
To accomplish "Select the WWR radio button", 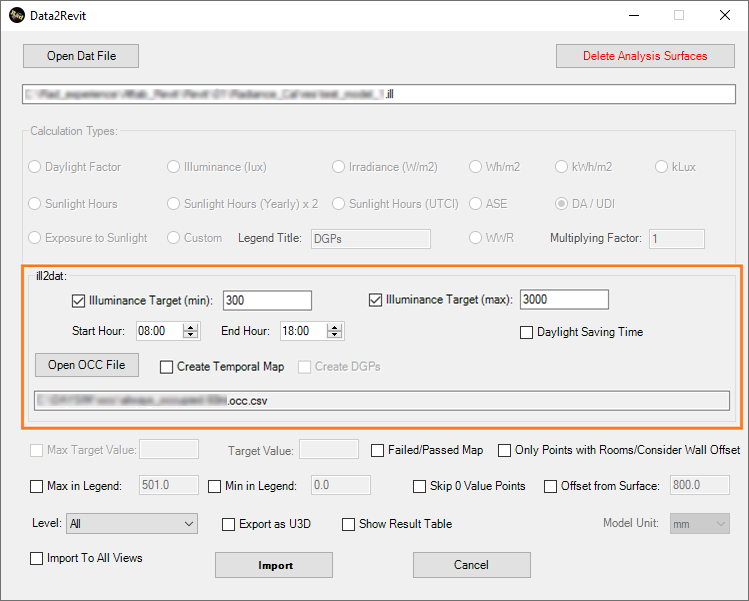I will pos(475,237).
